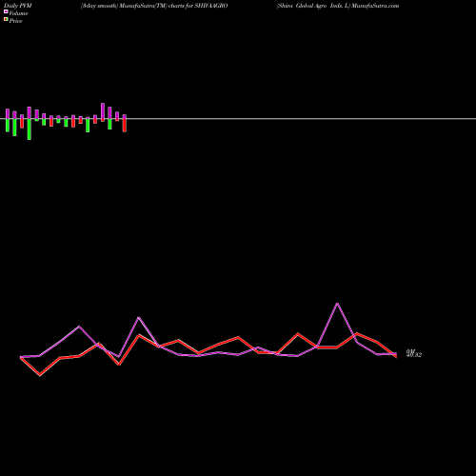Click the 'Volume' legend label

[18, 13]
